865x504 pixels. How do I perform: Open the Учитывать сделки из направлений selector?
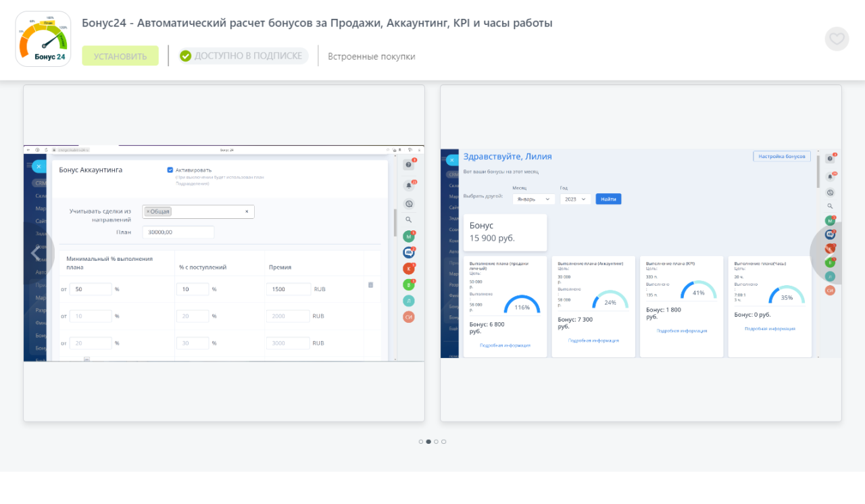pos(198,211)
